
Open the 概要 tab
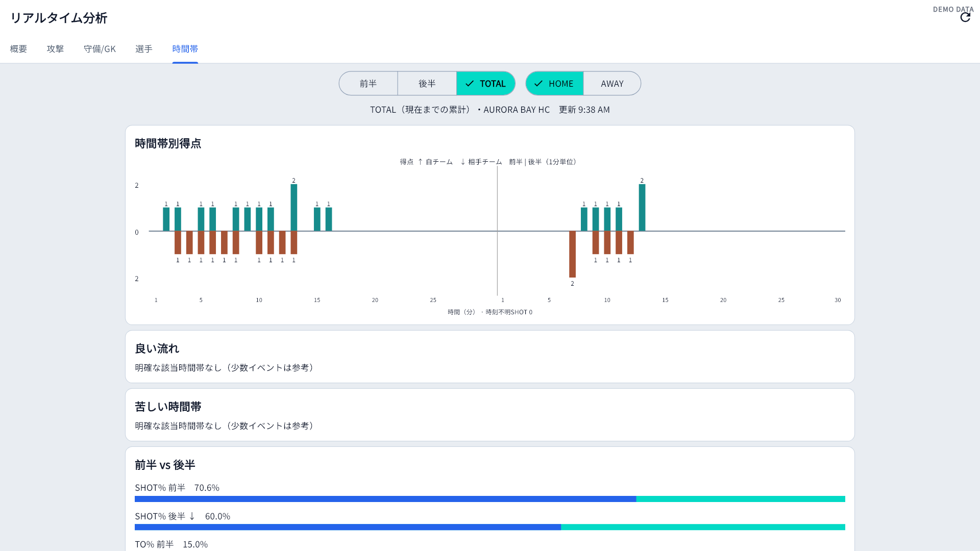[x=18, y=49]
